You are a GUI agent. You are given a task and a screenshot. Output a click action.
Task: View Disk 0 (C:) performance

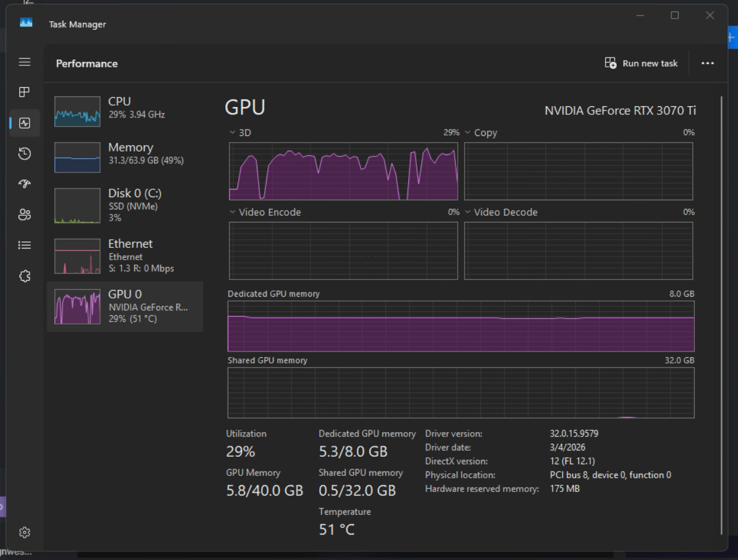124,205
